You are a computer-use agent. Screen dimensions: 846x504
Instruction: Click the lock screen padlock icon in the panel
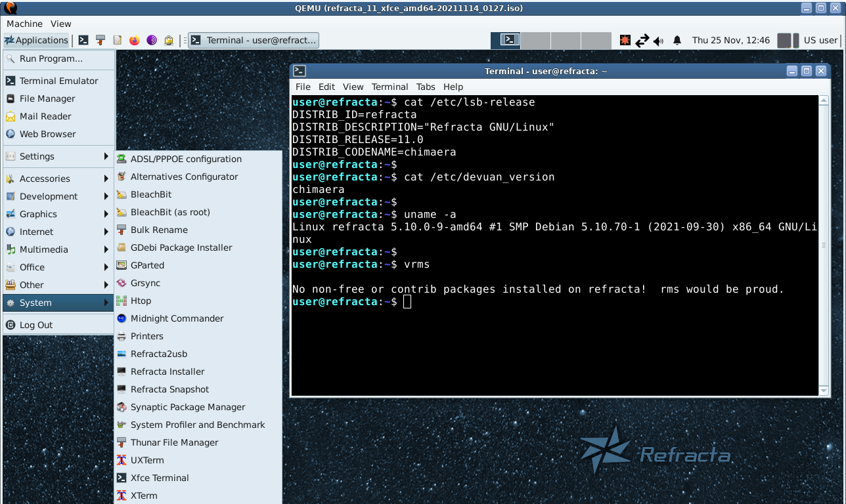[x=169, y=40]
